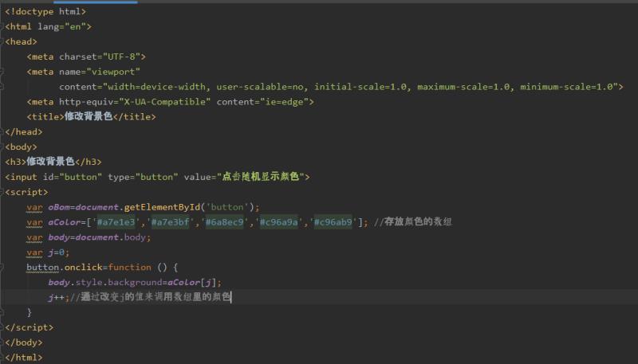Click the id="button" attribute
Screen dimensions: 638x364
tap(73, 177)
